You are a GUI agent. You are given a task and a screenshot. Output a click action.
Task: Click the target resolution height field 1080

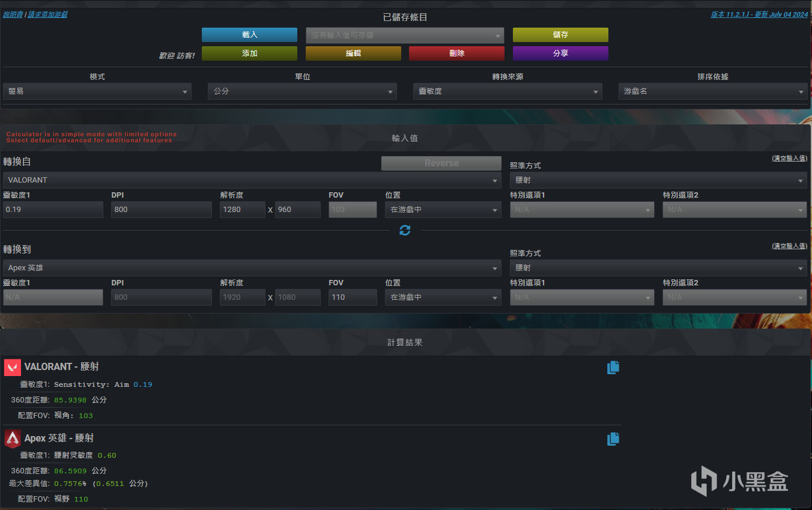click(x=298, y=297)
